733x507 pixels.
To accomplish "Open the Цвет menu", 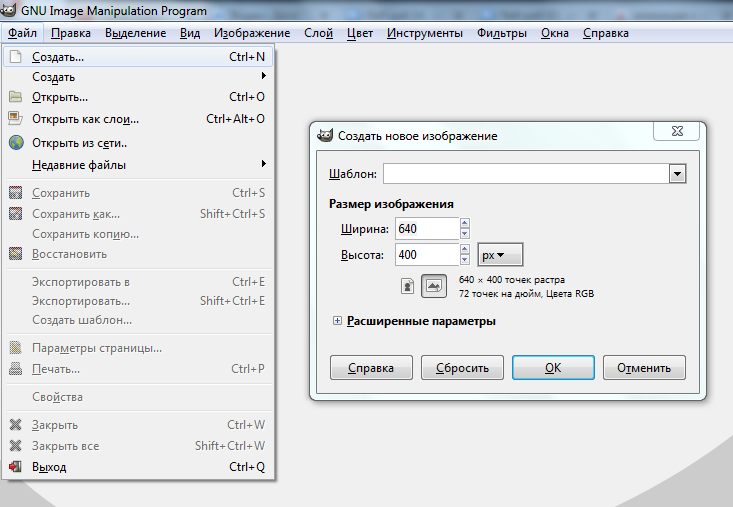I will (x=360, y=33).
